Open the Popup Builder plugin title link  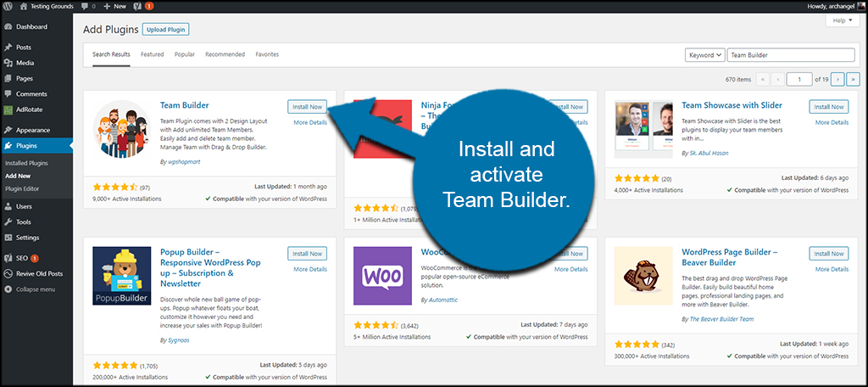pyautogui.click(x=210, y=268)
